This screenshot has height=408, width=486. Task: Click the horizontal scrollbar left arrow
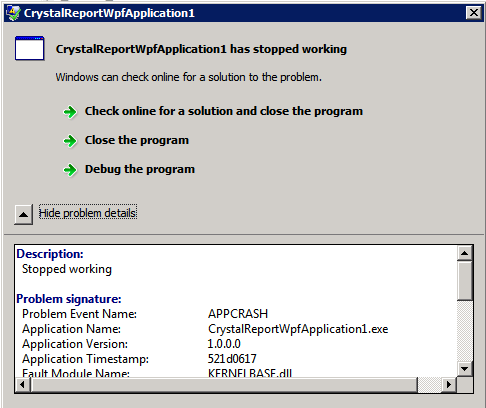(x=23, y=385)
